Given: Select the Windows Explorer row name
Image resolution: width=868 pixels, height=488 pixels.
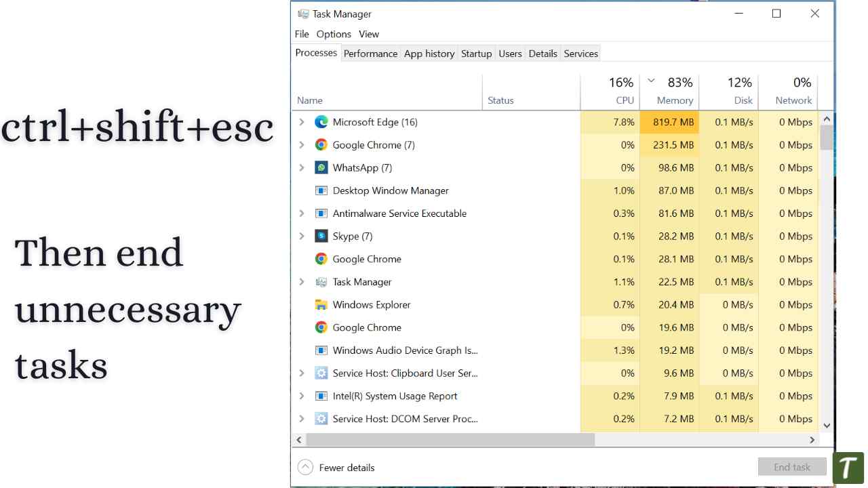Looking at the screenshot, I should (372, 305).
